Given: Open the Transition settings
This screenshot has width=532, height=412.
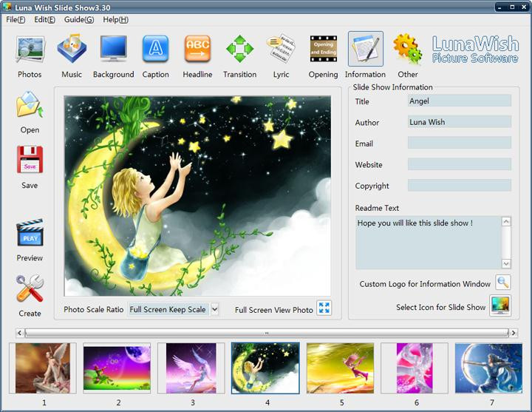Looking at the screenshot, I should click(240, 50).
